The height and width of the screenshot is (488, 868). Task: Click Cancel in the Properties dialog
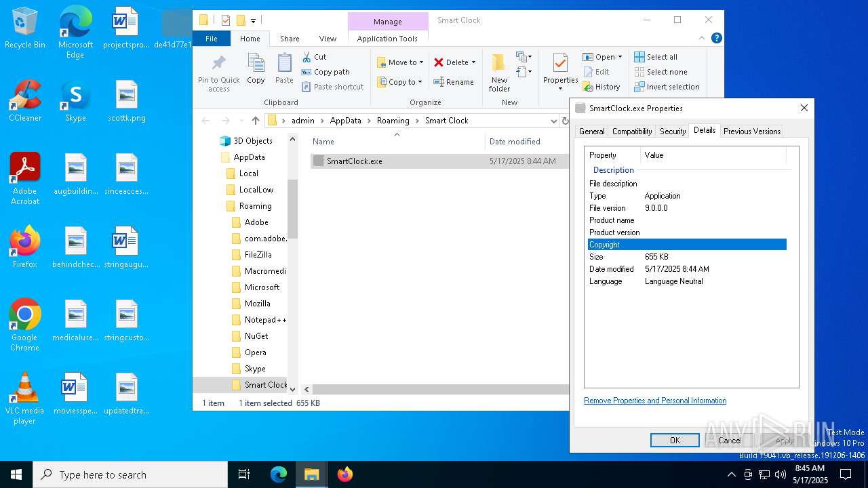point(730,441)
